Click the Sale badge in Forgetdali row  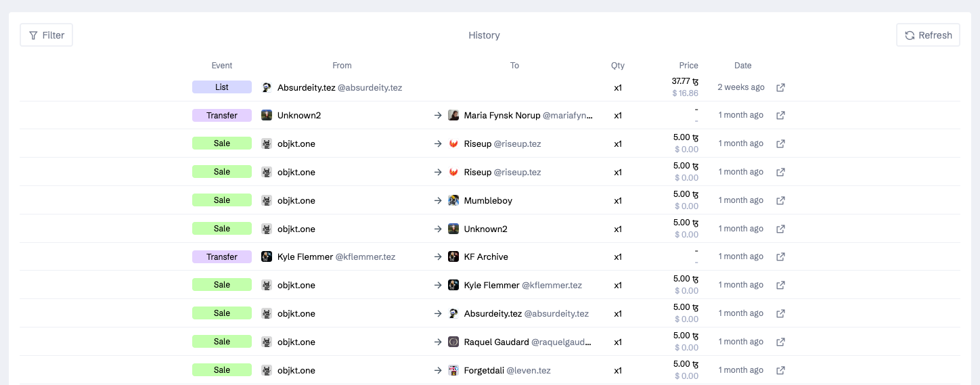click(222, 370)
